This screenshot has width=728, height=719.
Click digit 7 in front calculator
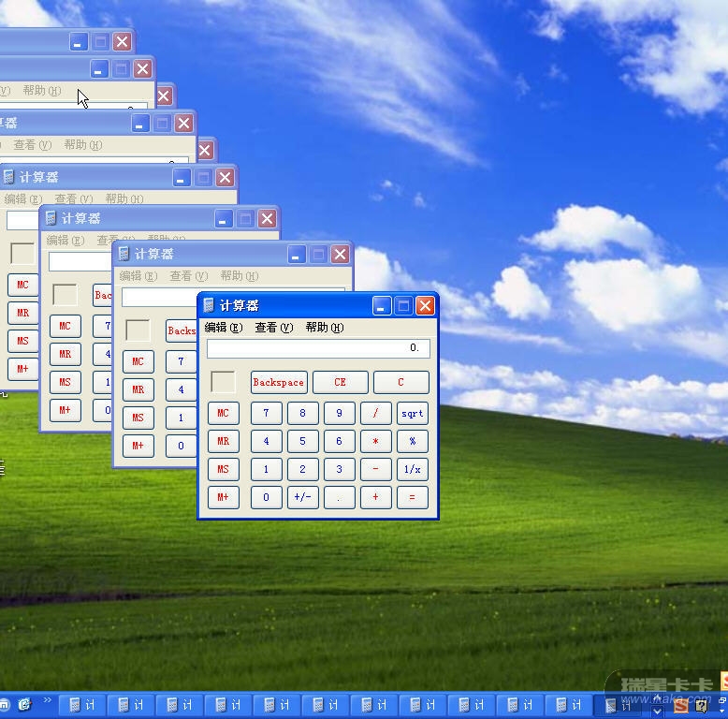266,413
